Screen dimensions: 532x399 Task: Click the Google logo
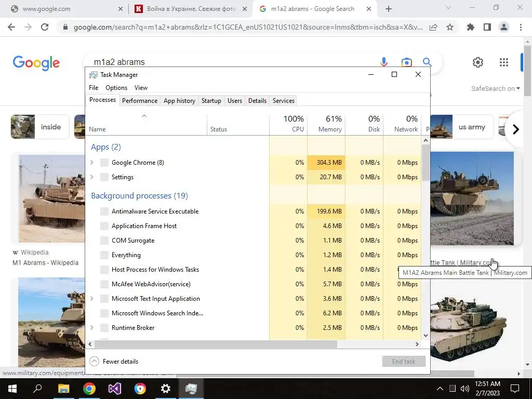click(x=36, y=63)
